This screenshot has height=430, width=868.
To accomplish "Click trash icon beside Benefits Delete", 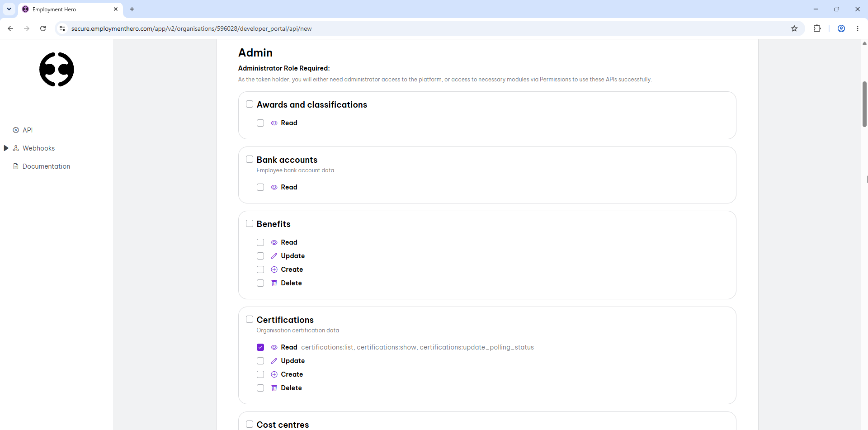I will [x=274, y=283].
